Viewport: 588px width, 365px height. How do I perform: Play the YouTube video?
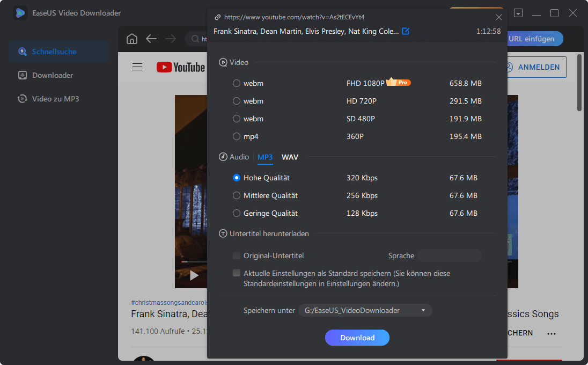[194, 275]
